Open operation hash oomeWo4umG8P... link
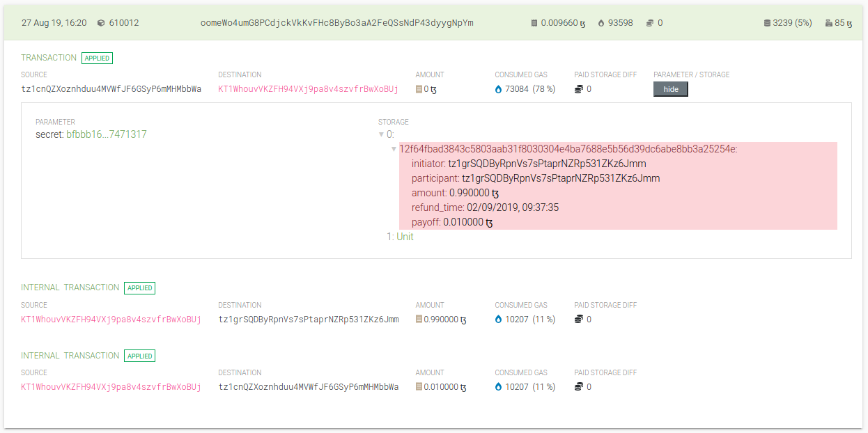The height and width of the screenshot is (433, 868). 336,23
